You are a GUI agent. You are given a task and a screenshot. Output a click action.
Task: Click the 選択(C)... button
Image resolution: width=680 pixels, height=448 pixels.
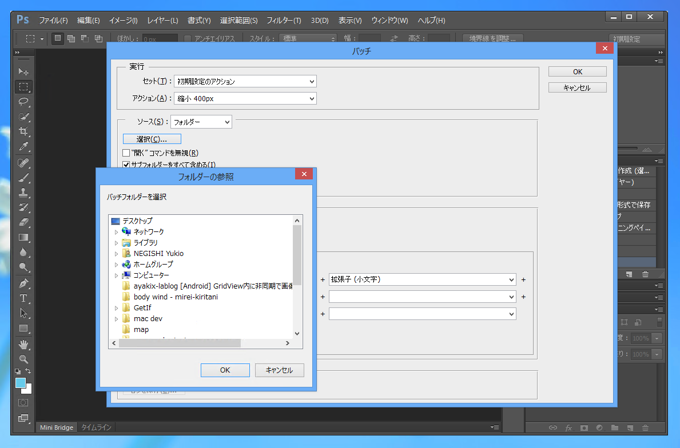click(152, 139)
